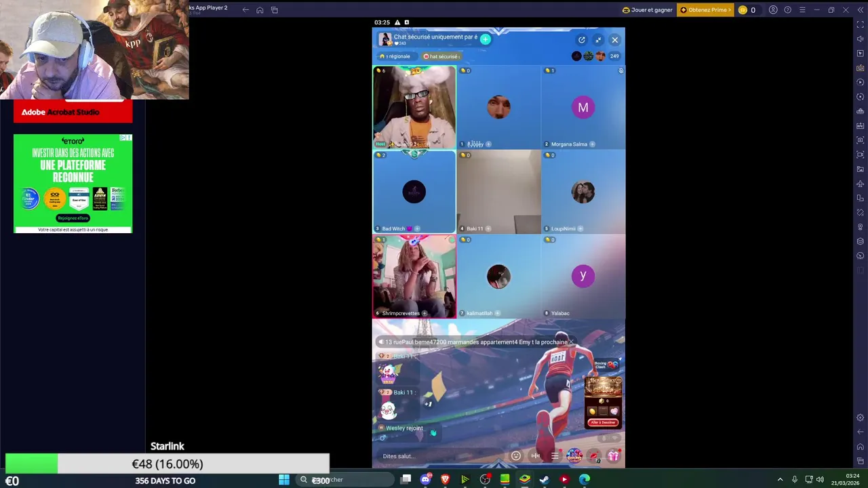The image size is (868, 488).
Task: Click Adobe Acrobat Studio banner
Action: coord(73,112)
